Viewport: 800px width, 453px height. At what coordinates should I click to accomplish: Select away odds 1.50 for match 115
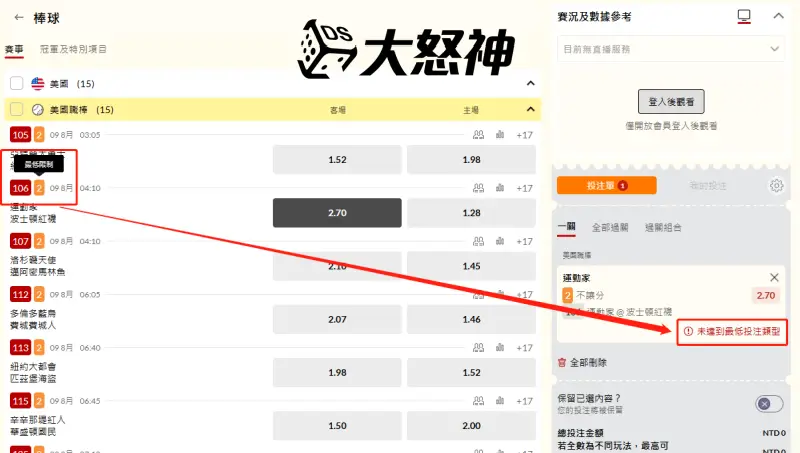(337, 425)
